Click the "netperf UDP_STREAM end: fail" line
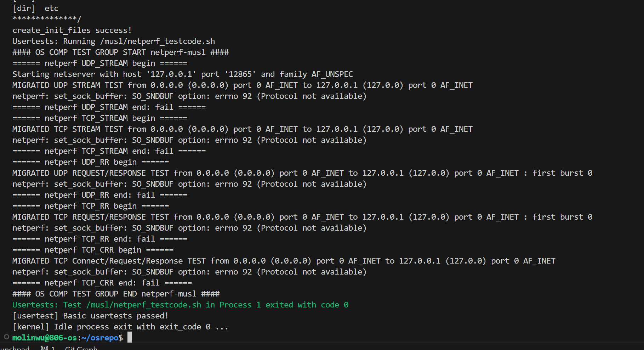This screenshot has height=350, width=644. [x=109, y=107]
